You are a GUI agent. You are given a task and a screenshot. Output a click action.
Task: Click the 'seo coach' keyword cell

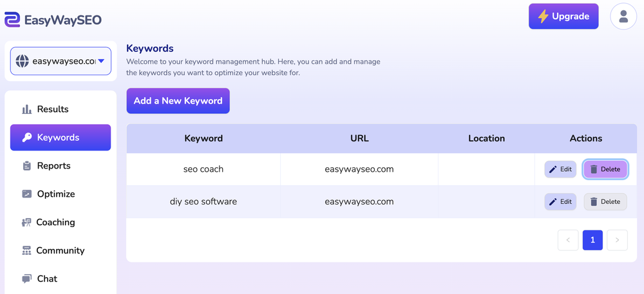(204, 169)
